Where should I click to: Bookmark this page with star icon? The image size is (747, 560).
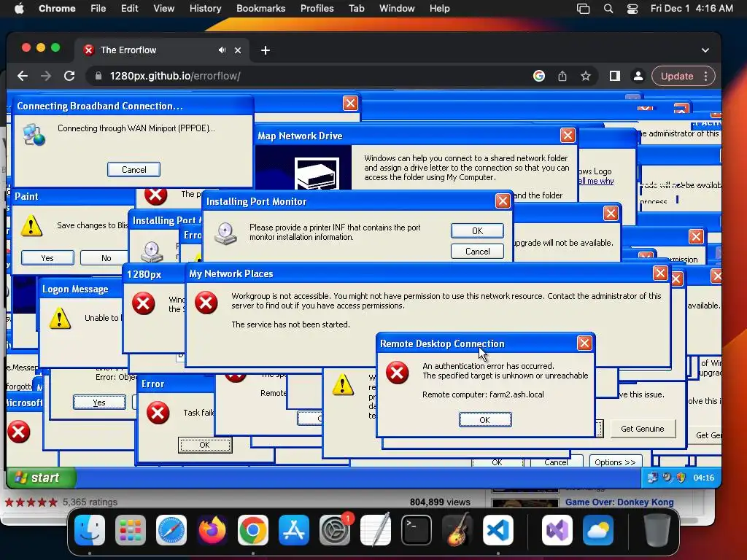click(586, 76)
